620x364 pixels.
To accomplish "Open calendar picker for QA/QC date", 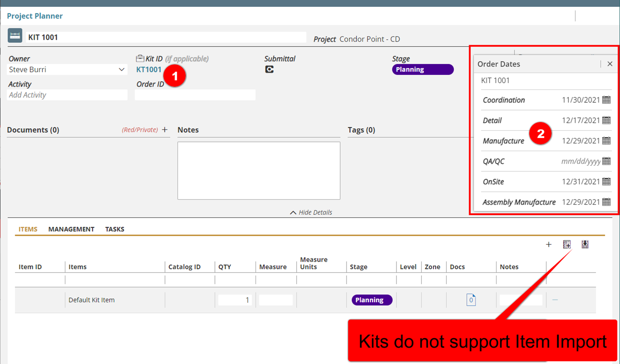I will [606, 161].
